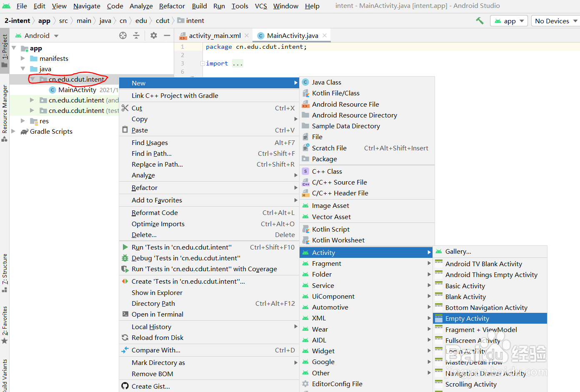Open the Refactor menu in menu bar
Screen dimensions: 580x392
point(172,6)
